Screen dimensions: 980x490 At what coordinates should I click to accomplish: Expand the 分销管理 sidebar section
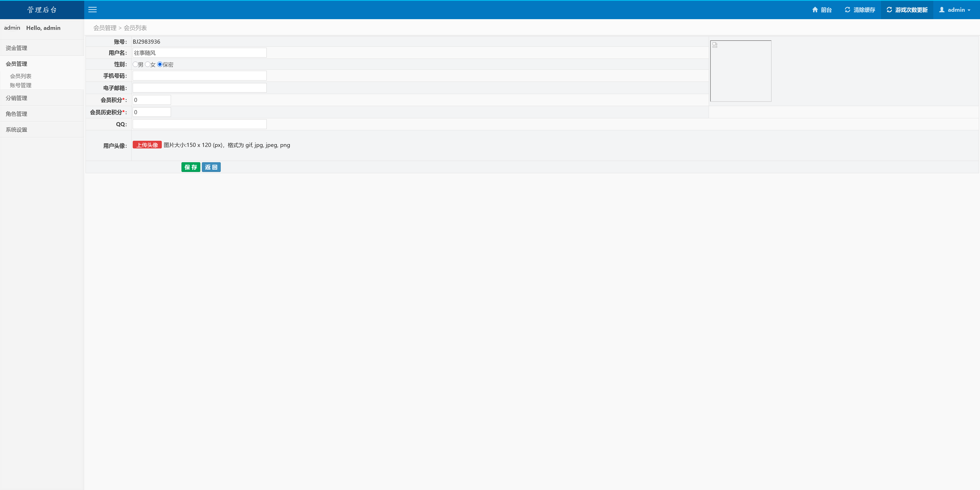(x=16, y=98)
